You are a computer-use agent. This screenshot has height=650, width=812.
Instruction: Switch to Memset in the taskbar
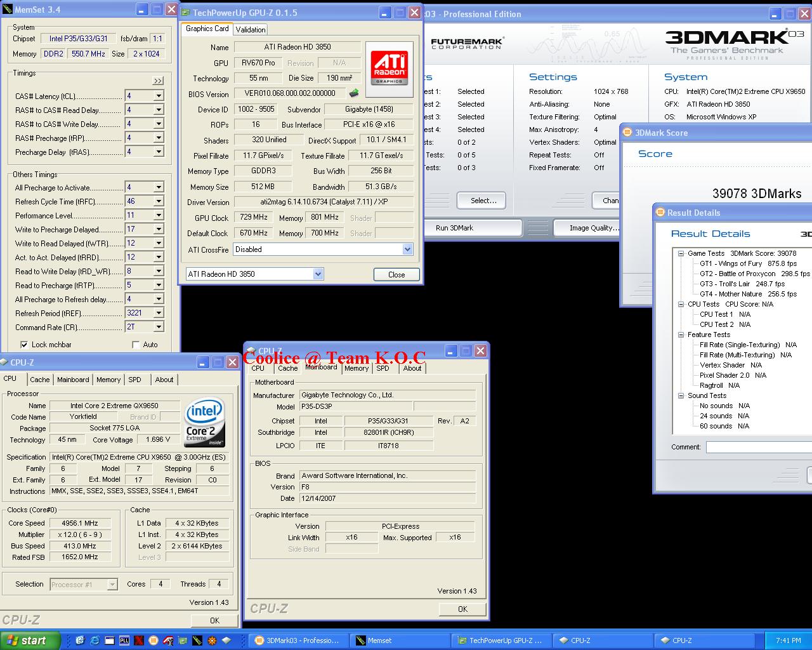tap(401, 640)
